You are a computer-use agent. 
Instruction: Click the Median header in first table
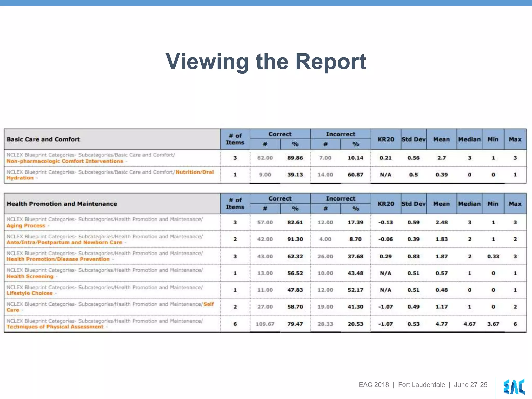(x=469, y=139)
